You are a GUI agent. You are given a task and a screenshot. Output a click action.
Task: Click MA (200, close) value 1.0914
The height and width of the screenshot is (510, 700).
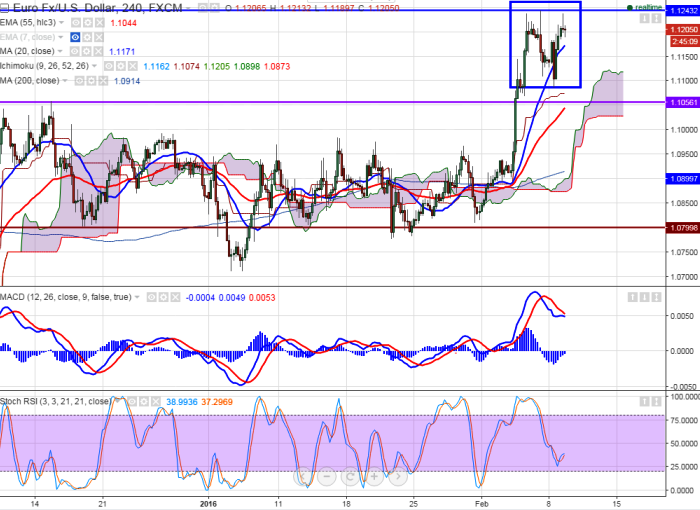pyautogui.click(x=127, y=81)
